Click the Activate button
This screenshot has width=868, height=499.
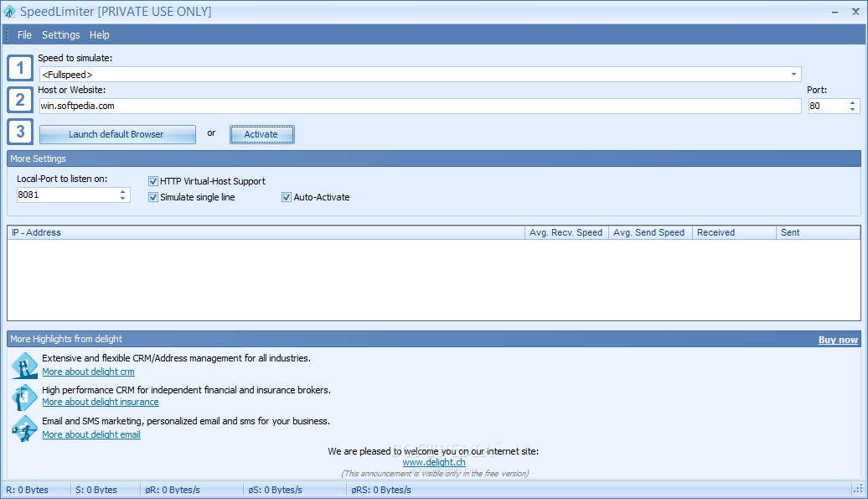pyautogui.click(x=262, y=134)
